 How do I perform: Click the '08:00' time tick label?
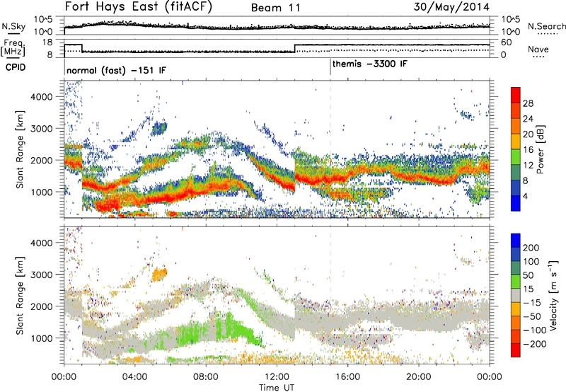click(x=206, y=377)
